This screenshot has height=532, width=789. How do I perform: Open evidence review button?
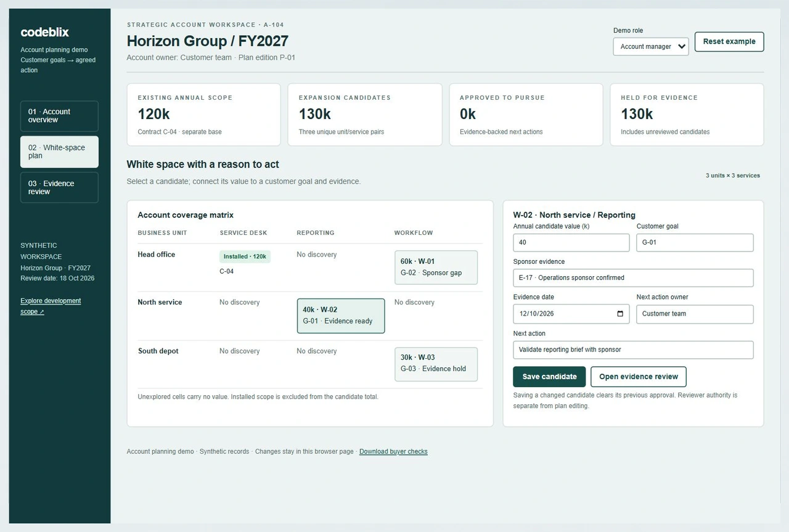click(639, 377)
